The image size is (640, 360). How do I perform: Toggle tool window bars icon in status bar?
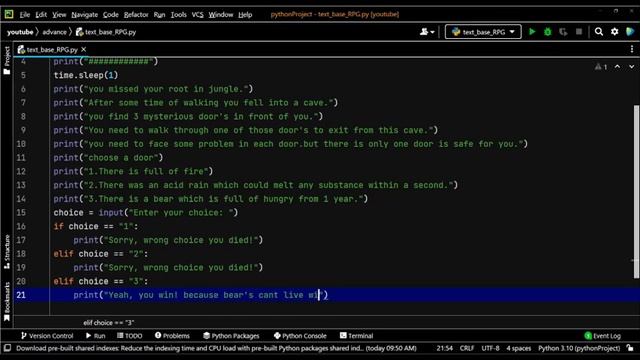(7, 348)
